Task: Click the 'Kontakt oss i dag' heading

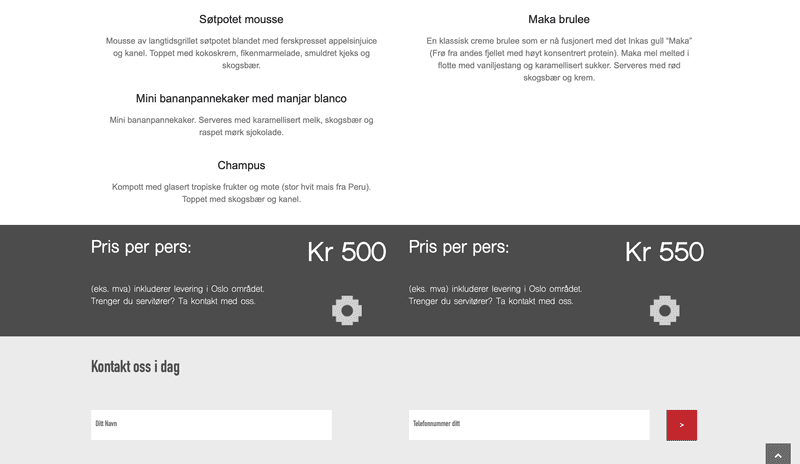Action: [x=135, y=367]
